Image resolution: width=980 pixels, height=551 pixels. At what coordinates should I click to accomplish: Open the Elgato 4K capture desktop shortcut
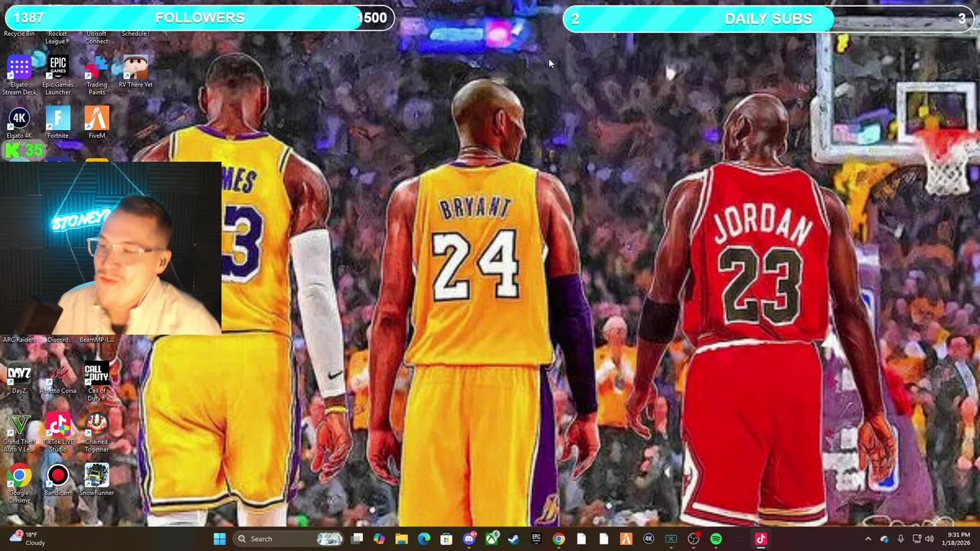(x=19, y=123)
